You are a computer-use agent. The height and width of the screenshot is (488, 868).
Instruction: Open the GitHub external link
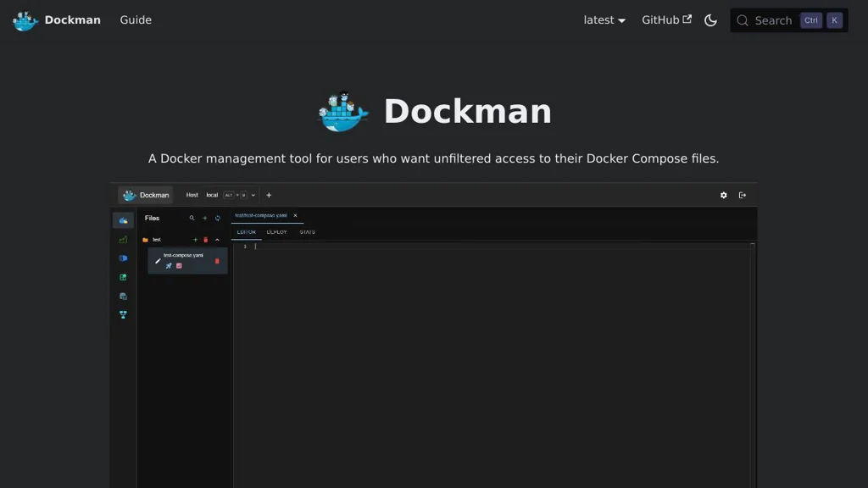[666, 20]
